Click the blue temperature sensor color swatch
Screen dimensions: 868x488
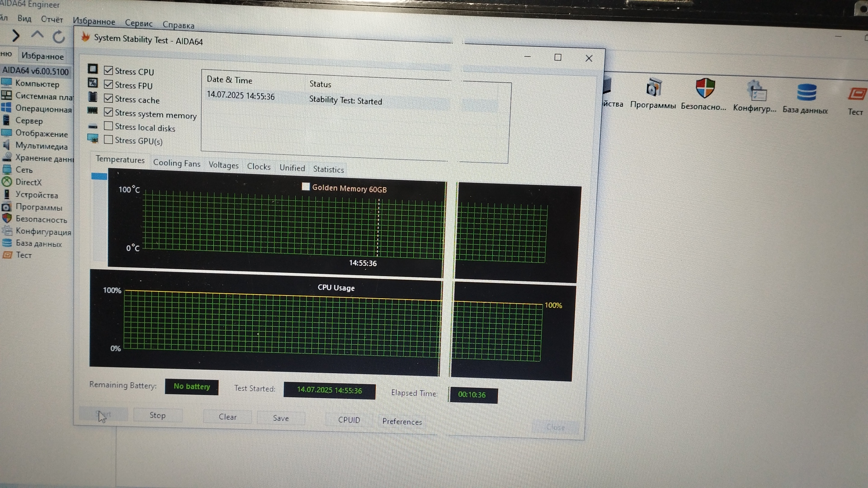tap(99, 176)
